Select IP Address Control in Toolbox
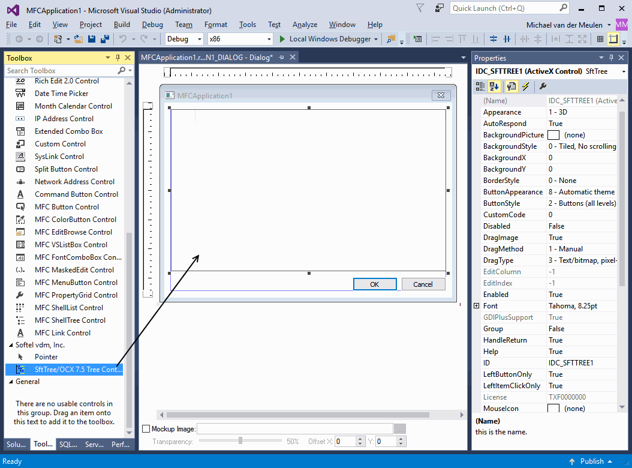632x468 pixels. coord(64,119)
